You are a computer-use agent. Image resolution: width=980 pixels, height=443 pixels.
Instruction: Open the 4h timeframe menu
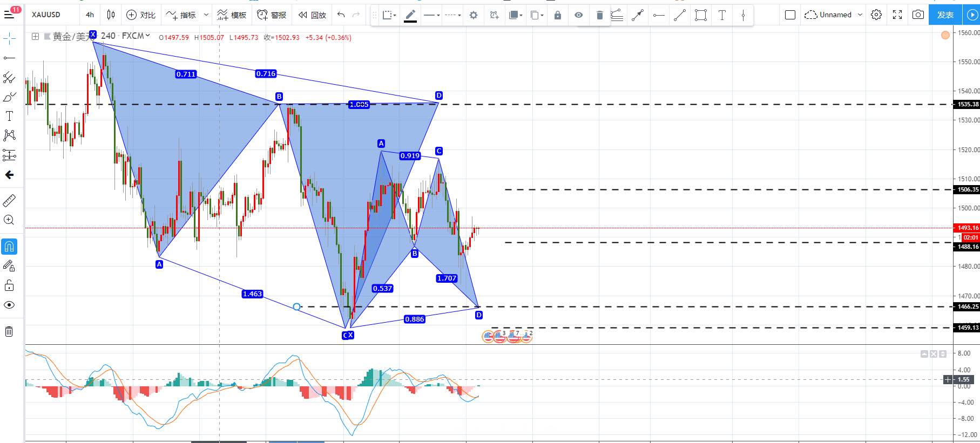[90, 15]
